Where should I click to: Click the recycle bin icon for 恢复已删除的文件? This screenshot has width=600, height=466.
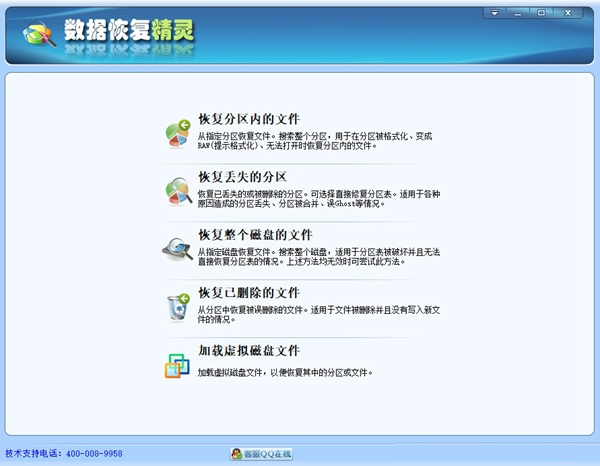[178, 307]
